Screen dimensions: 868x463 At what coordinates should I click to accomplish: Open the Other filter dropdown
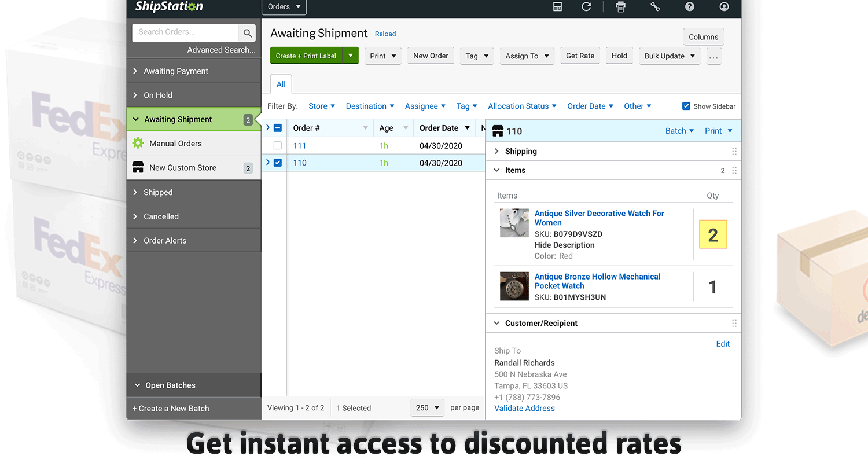pos(638,106)
